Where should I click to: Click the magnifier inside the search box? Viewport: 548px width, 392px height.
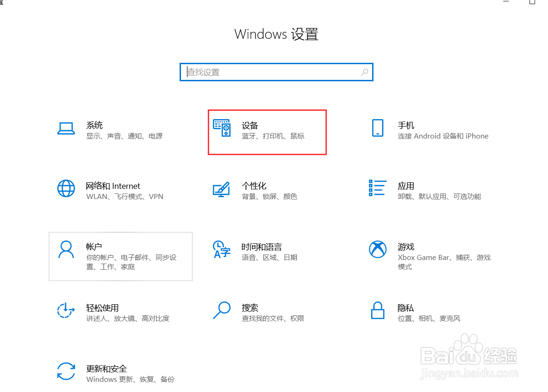365,72
